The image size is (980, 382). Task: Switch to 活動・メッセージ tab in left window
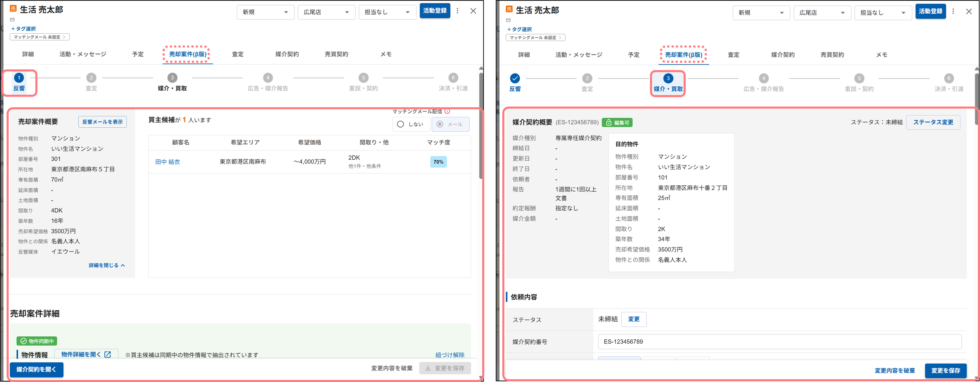coord(83,54)
